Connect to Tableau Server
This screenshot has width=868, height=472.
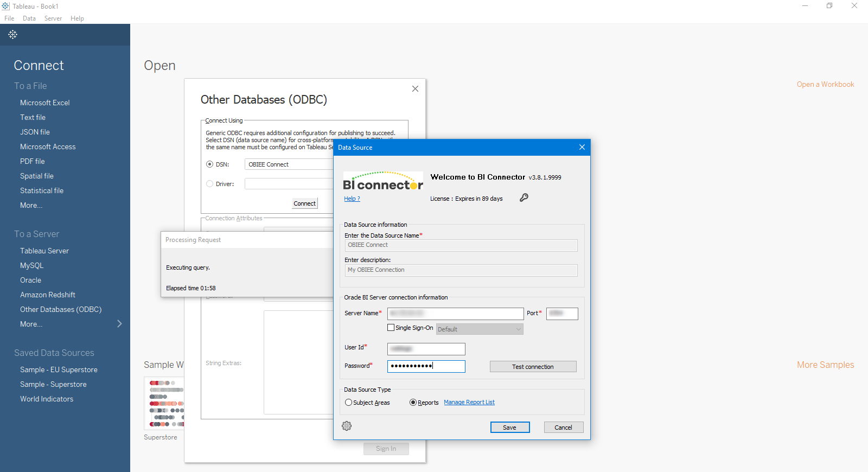click(x=44, y=251)
